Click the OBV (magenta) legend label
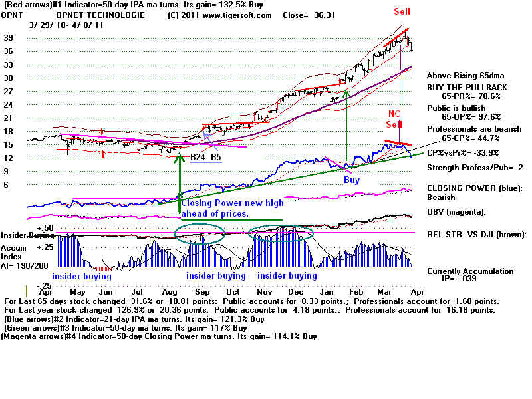Image resolution: width=532 pixels, height=399 pixels. click(456, 212)
